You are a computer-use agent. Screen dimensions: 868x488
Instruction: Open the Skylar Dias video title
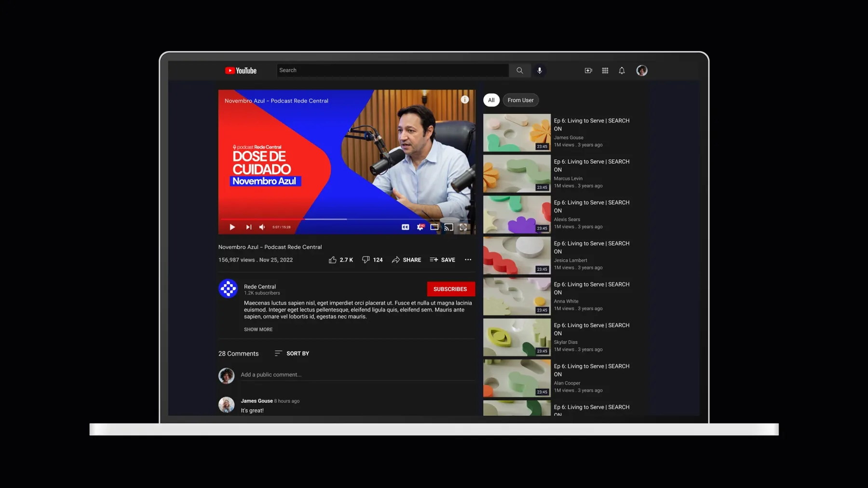click(591, 329)
